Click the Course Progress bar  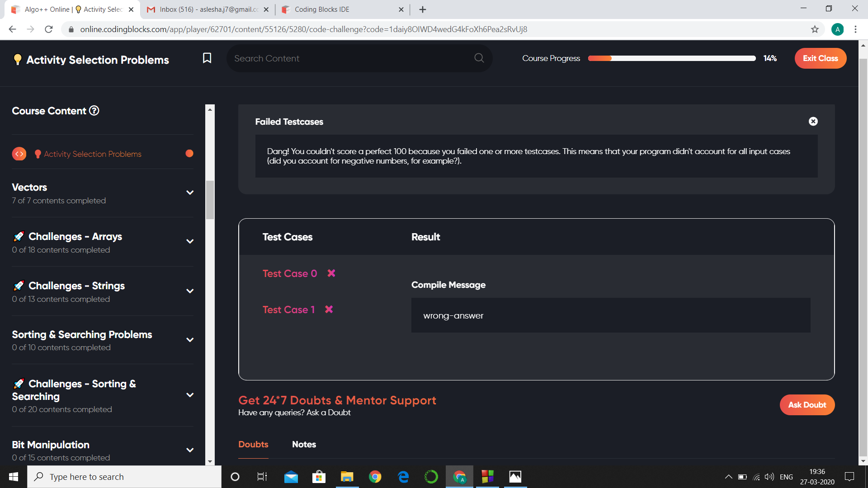672,58
